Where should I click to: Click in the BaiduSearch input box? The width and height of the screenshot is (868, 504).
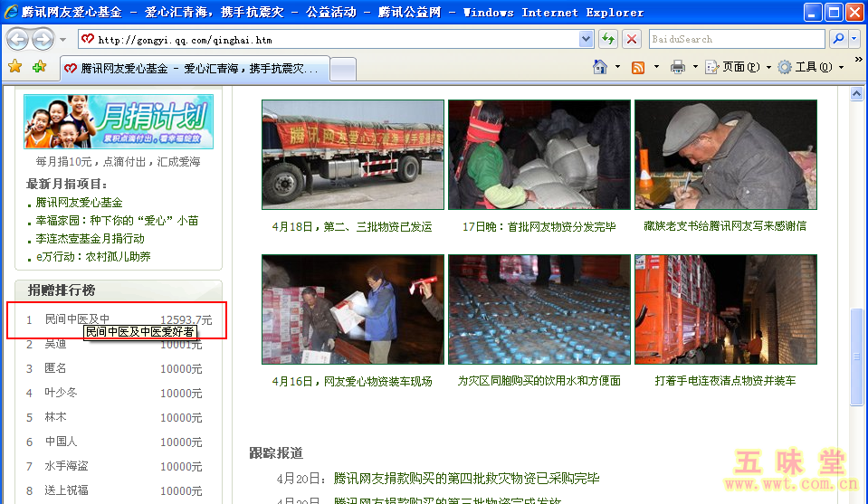pyautogui.click(x=735, y=39)
